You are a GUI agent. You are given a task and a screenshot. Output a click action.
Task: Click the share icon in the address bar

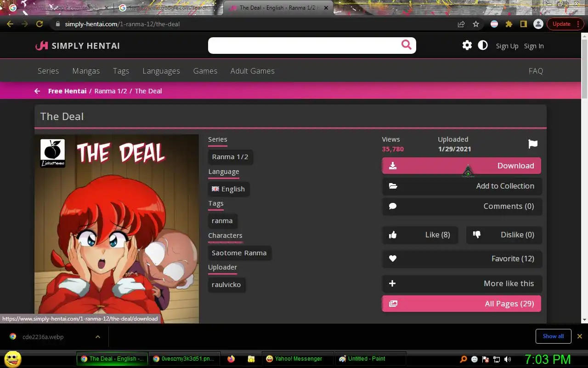(461, 24)
